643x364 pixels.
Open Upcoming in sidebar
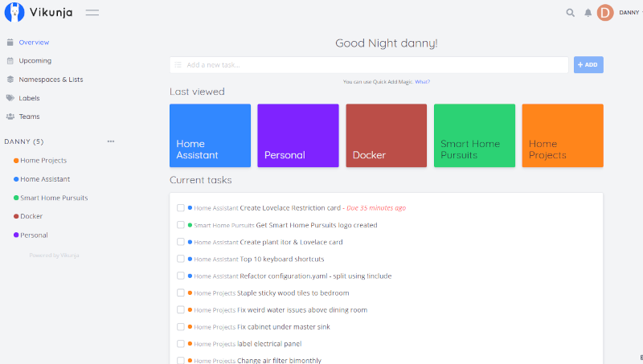[x=35, y=61]
